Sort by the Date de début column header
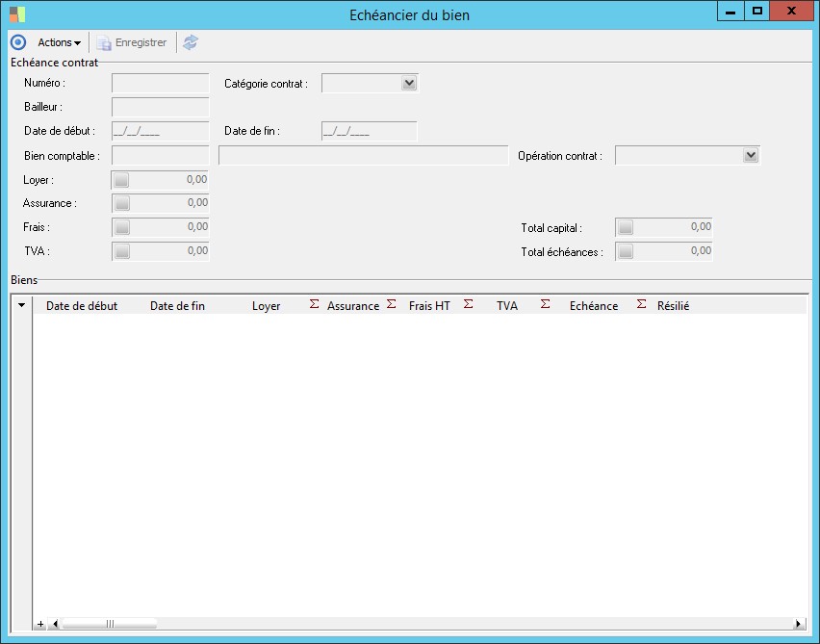This screenshot has height=644, width=820. point(82,306)
